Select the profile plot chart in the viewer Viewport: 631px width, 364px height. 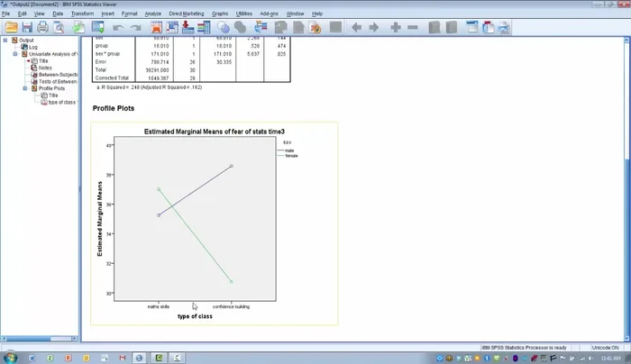215,223
